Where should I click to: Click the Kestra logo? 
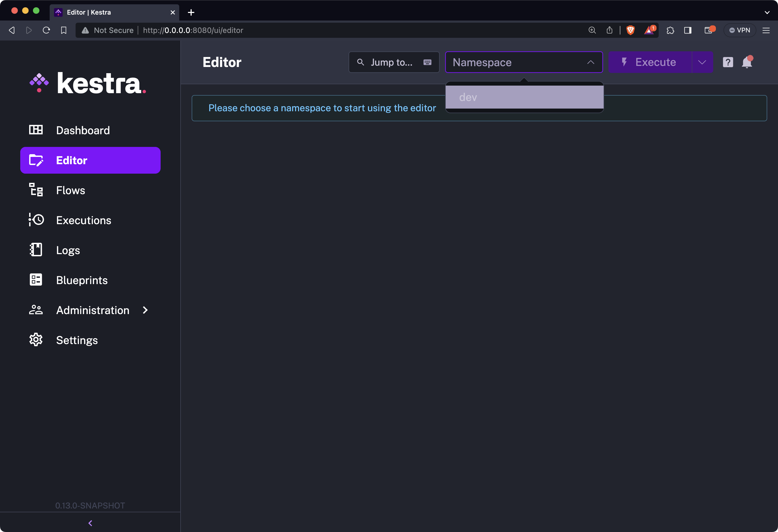[x=89, y=83]
